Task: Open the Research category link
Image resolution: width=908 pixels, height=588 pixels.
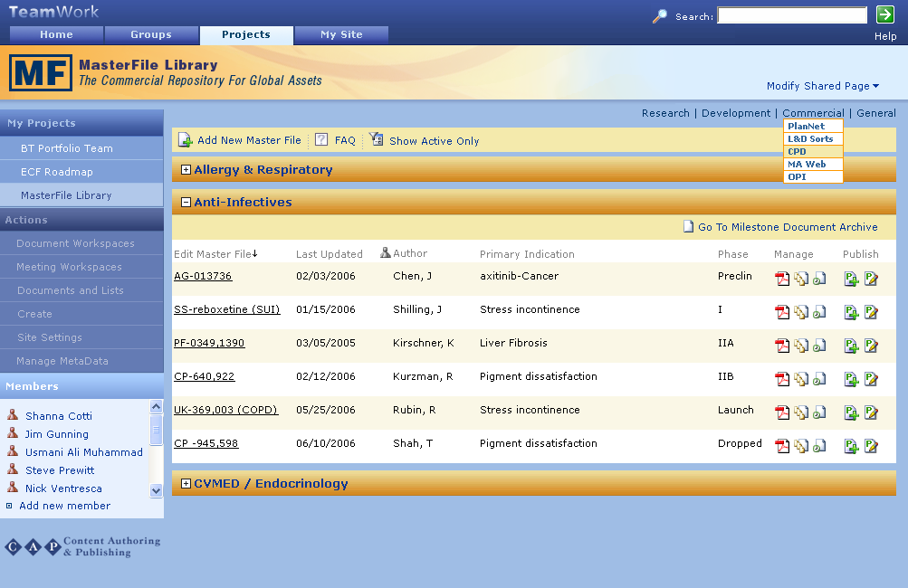Action: pos(665,113)
